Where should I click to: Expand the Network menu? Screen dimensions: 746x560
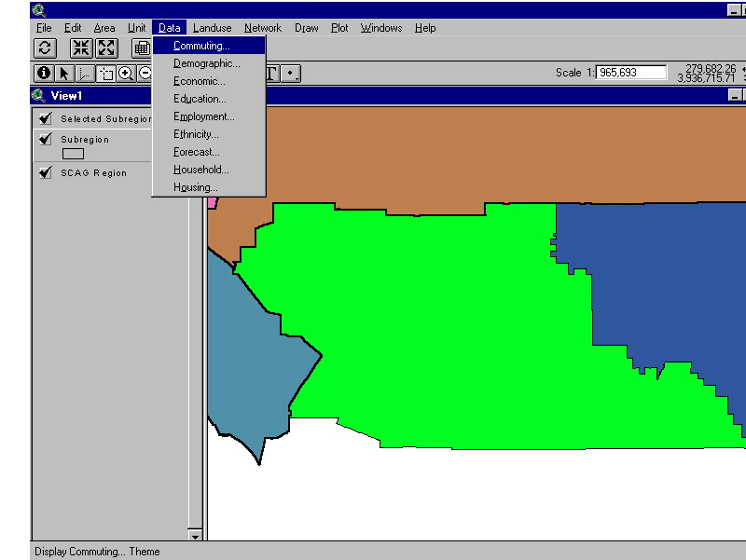coord(263,28)
